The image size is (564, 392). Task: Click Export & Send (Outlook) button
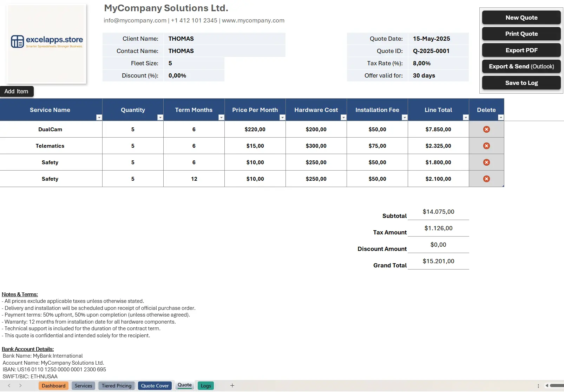click(x=521, y=66)
